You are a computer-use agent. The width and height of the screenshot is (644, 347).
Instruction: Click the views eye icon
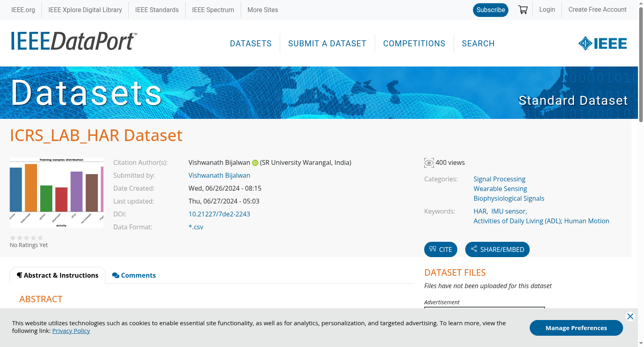[x=429, y=163]
